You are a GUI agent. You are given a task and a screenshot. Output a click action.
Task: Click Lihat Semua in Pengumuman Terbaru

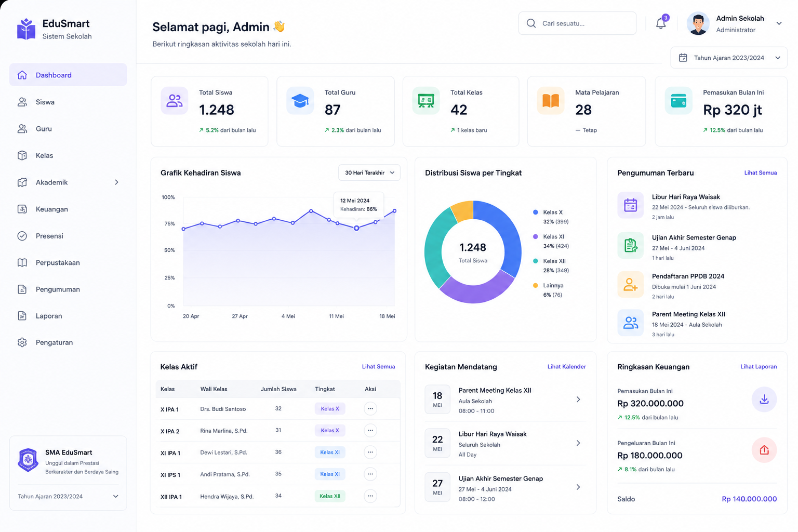tap(761, 172)
